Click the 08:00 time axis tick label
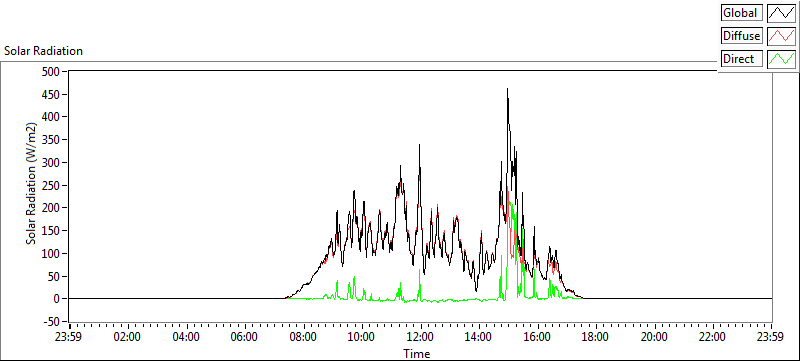The image size is (800, 361). point(304,337)
